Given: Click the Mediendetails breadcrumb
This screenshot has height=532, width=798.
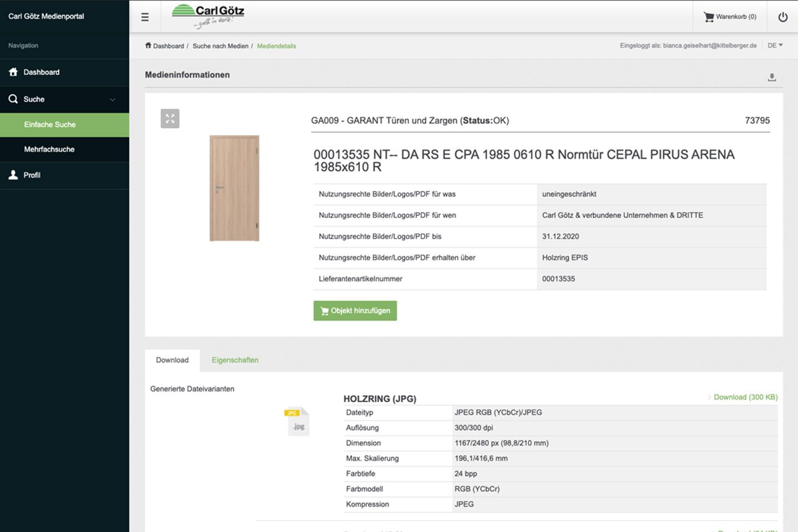Looking at the screenshot, I should tap(277, 46).
